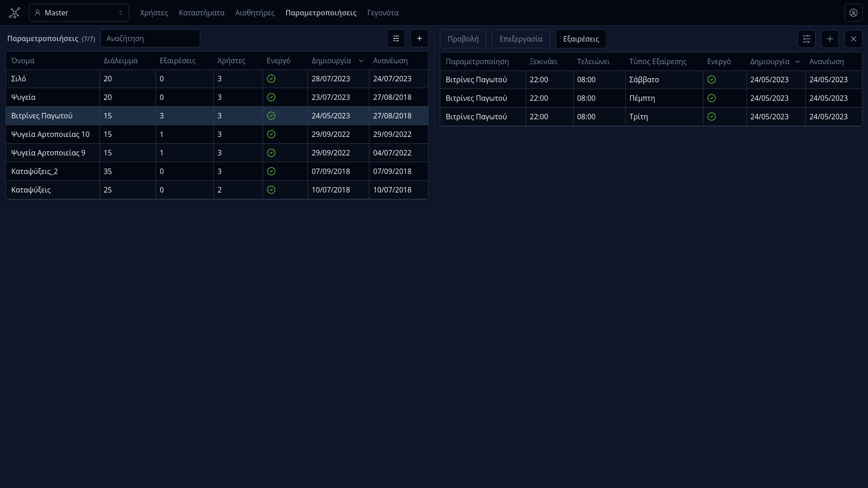Open the Master account dropdown
868x488 pixels.
[79, 13]
